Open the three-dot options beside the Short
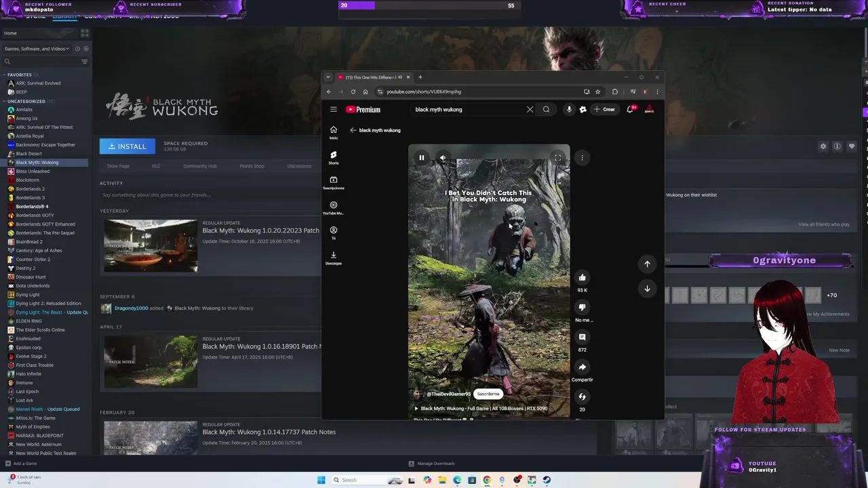 [x=582, y=158]
